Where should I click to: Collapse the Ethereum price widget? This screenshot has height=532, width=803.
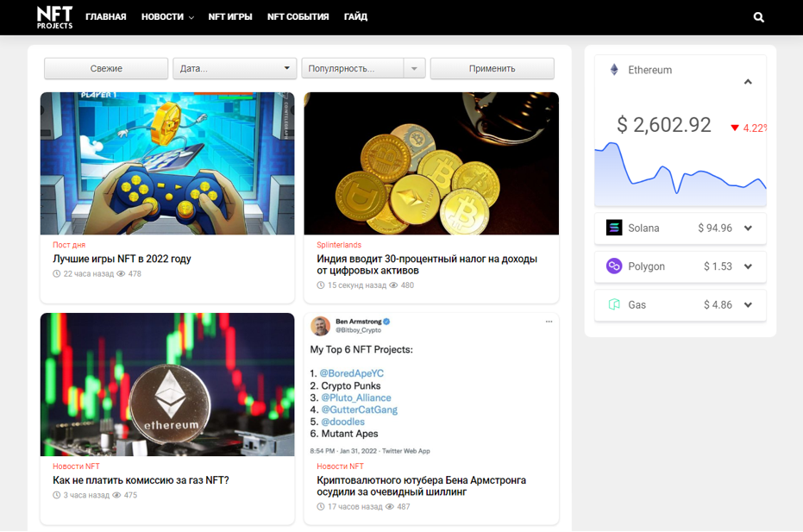(748, 82)
